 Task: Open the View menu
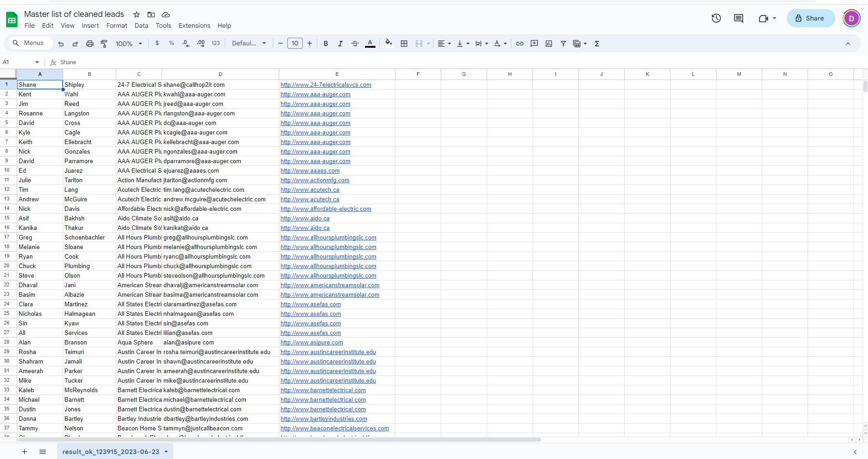tap(68, 25)
